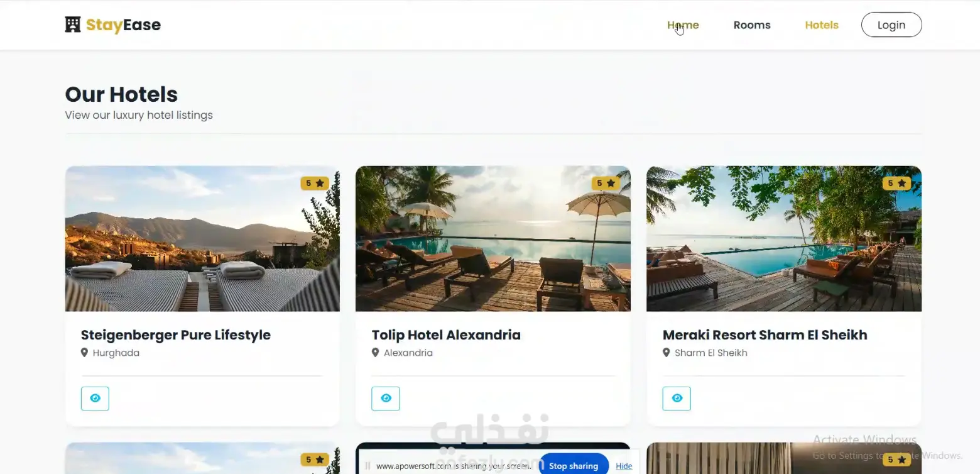Click the StayEase building logo icon
This screenshot has width=980, height=474.
pos(73,25)
